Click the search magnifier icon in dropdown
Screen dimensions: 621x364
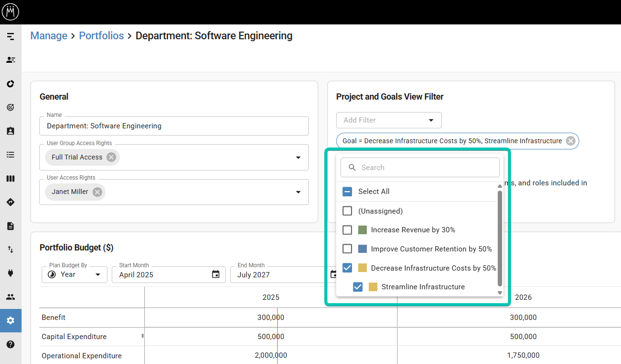(x=352, y=168)
